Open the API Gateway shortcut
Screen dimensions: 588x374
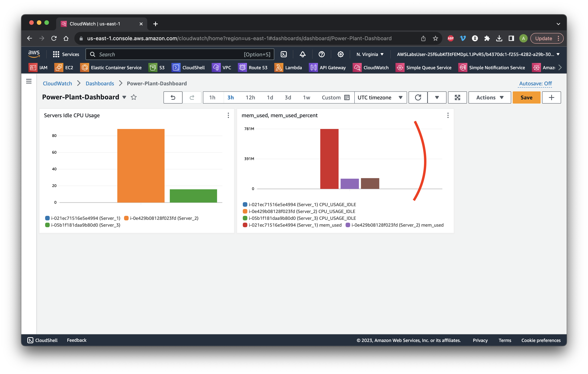point(327,68)
